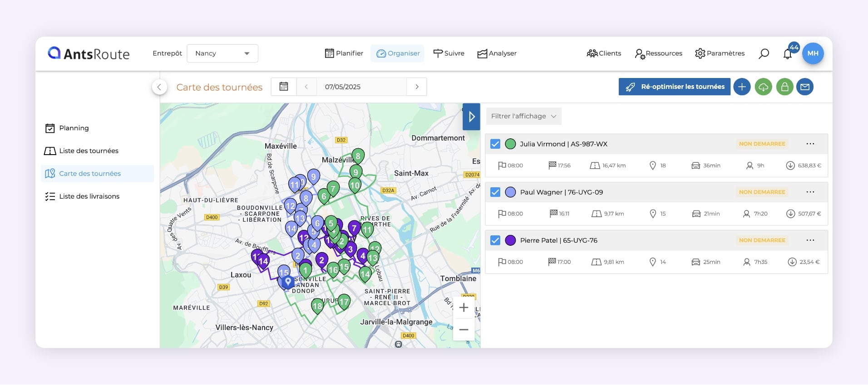The image size is (868, 385).
Task: Open the calendar date picker icon
Action: [x=284, y=87]
